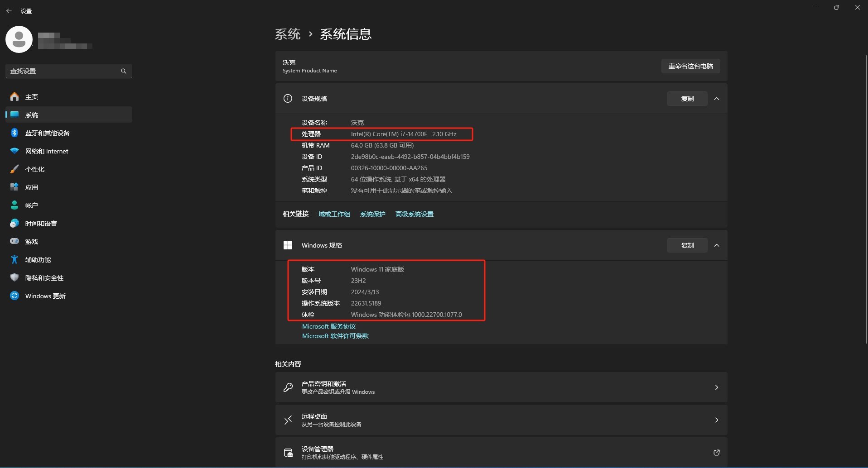
Task: Open the Windows 更新 page
Action: coord(45,296)
